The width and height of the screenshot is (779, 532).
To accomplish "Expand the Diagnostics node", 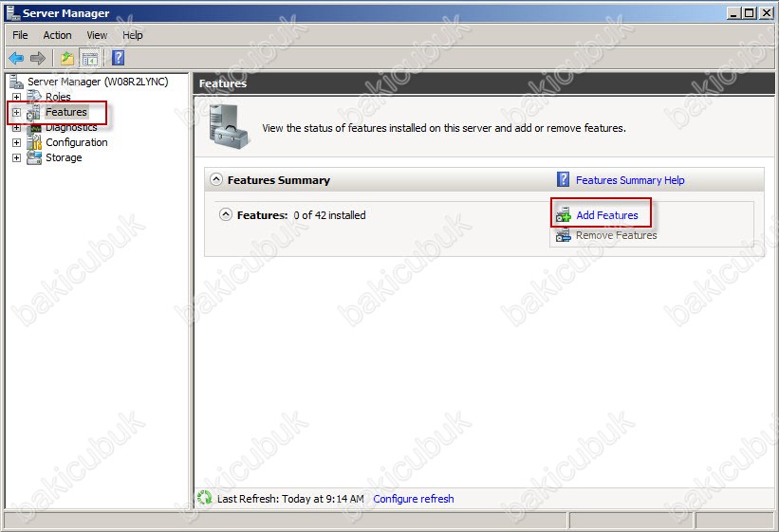I will pos(16,128).
